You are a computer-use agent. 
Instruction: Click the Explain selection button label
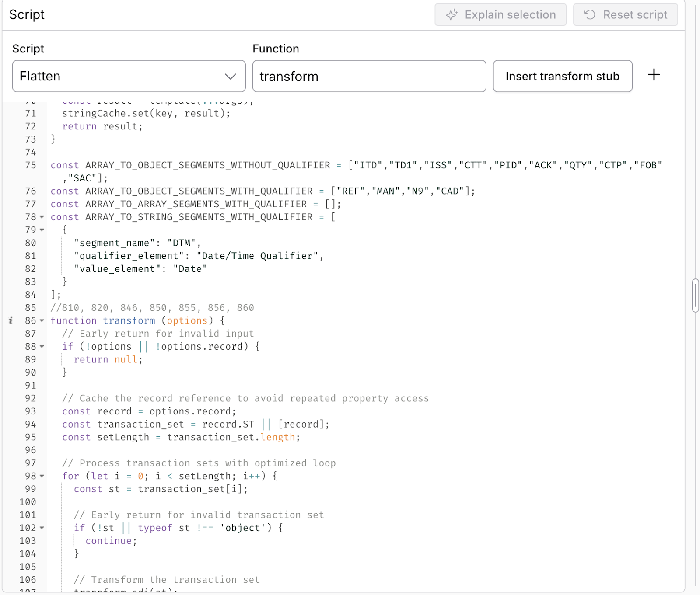[x=510, y=15]
